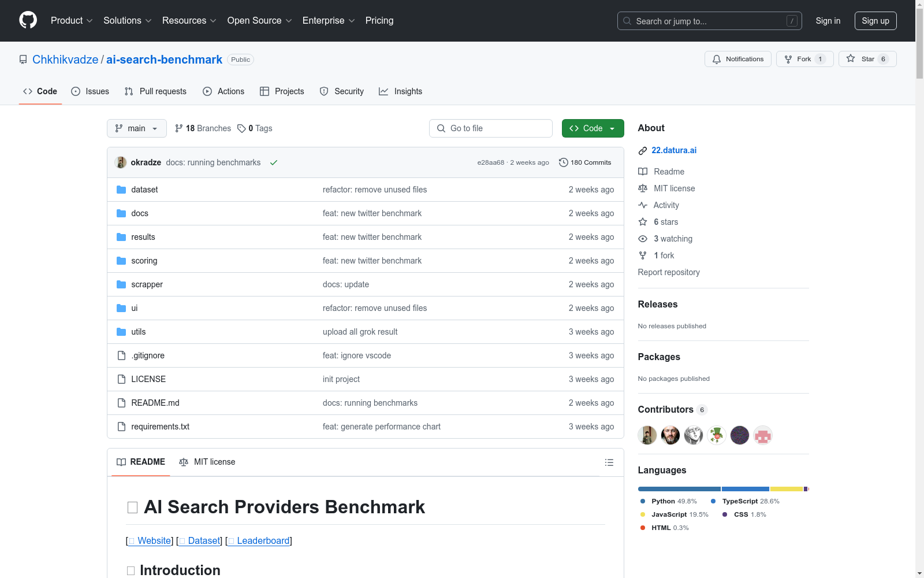924x578 pixels.
Task: Open the Leaderboard link in README
Action: pyautogui.click(x=259, y=540)
